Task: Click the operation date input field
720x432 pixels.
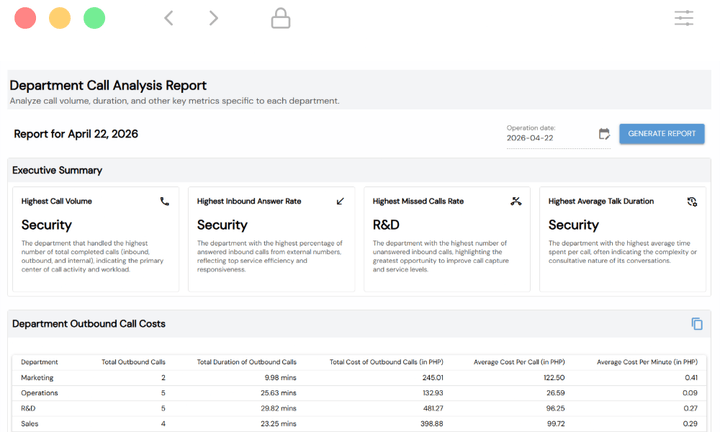Action: tap(548, 138)
